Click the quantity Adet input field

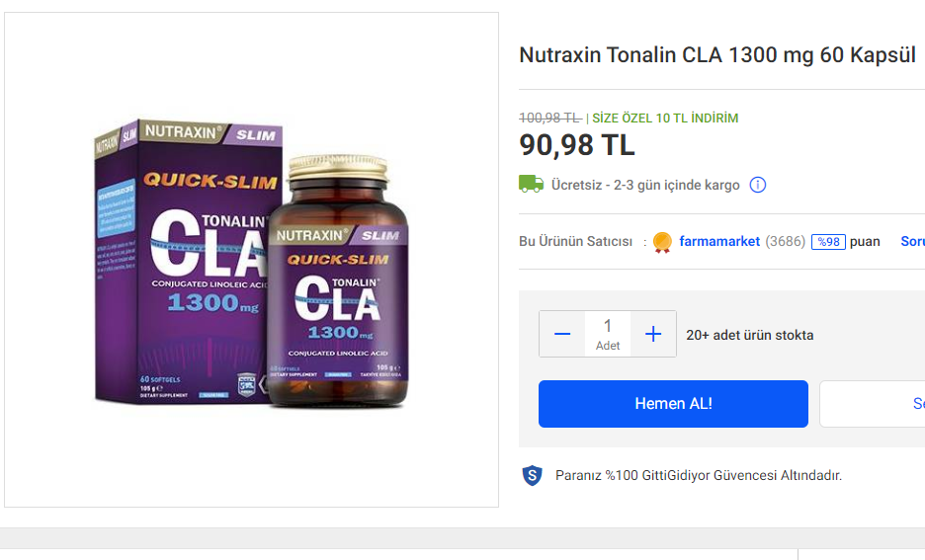(x=608, y=334)
